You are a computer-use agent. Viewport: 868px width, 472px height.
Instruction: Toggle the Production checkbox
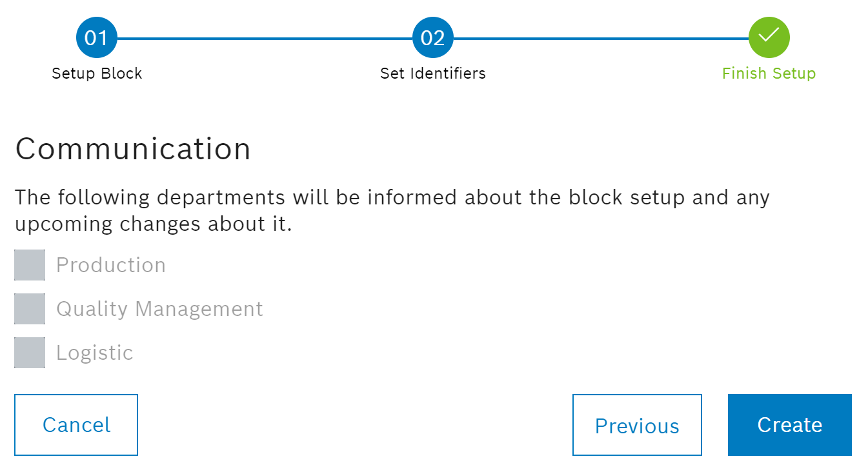30,265
